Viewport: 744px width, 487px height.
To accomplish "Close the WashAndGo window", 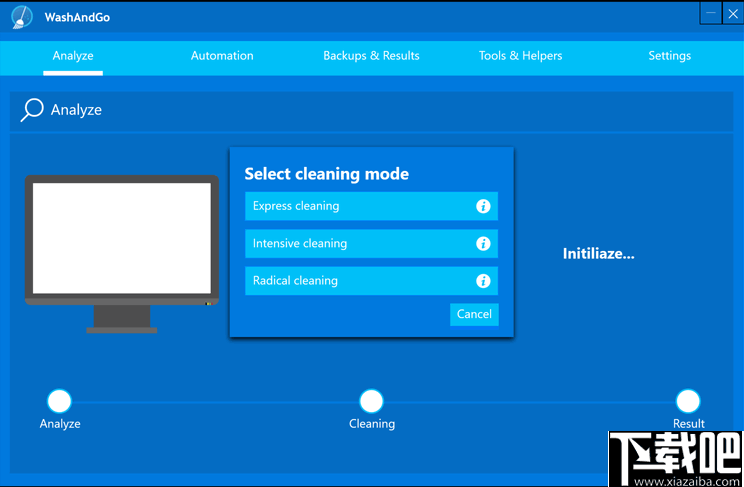I will pos(733,13).
